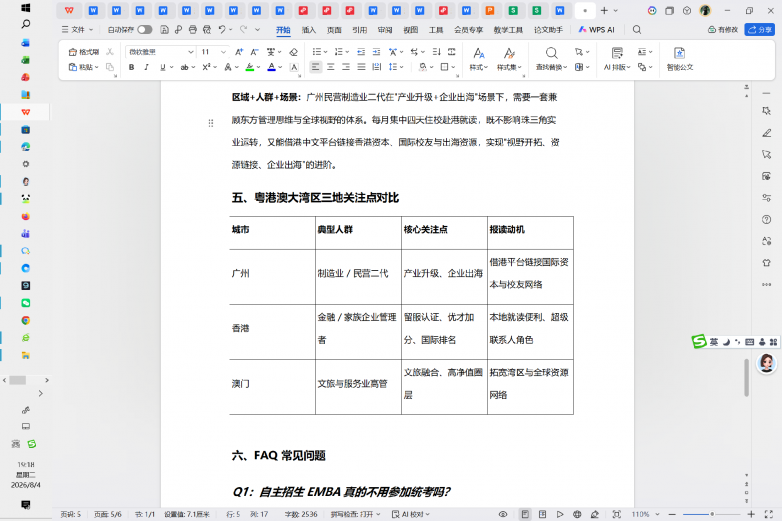Screen dimensions: 782x521
Task: Click the green highlight color button
Action: (x=250, y=67)
